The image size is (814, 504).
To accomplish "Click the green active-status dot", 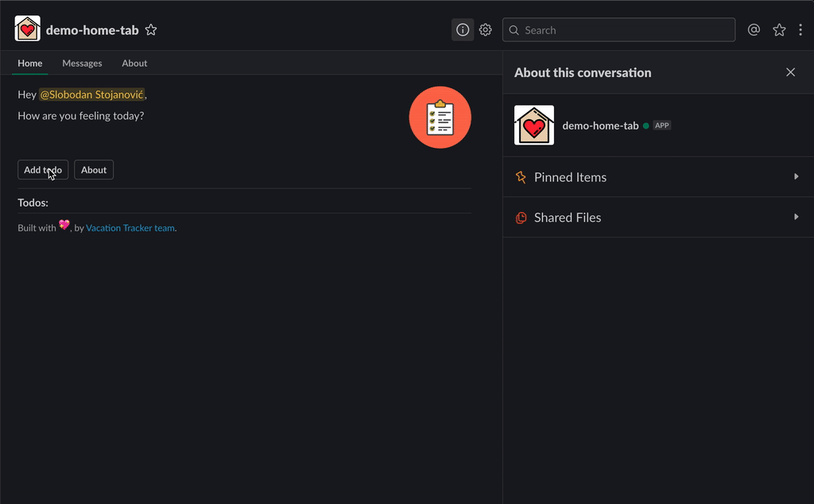I will [x=645, y=126].
